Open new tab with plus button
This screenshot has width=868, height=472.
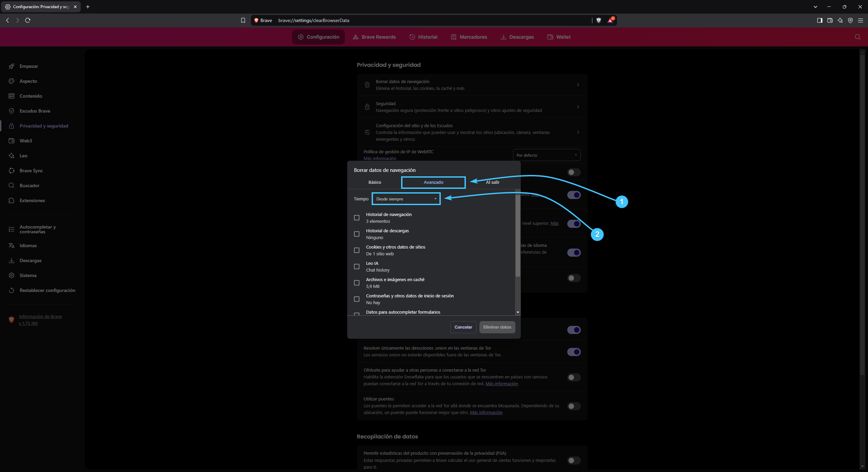click(88, 7)
